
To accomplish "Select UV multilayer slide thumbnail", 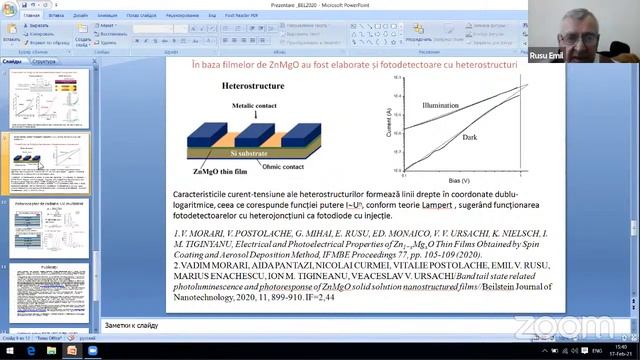I will (49, 229).
